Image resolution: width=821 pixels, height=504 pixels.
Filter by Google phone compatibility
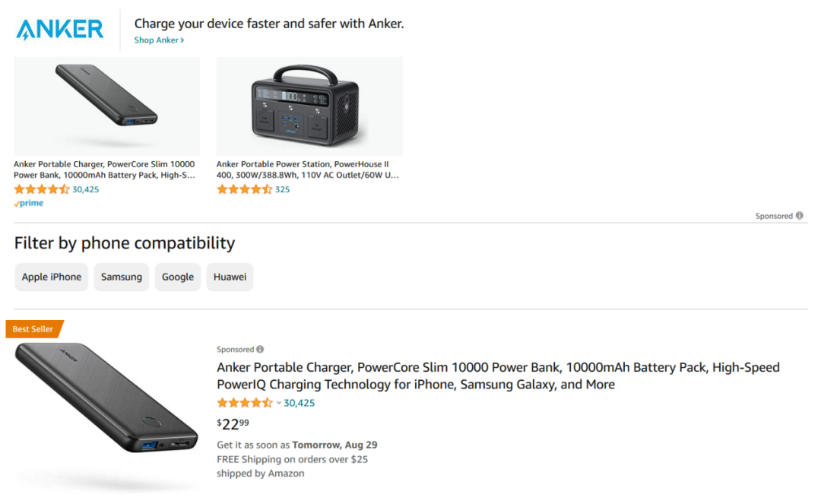pyautogui.click(x=178, y=277)
